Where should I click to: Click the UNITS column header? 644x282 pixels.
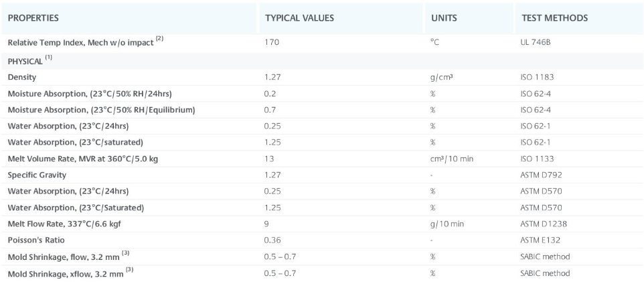point(444,17)
